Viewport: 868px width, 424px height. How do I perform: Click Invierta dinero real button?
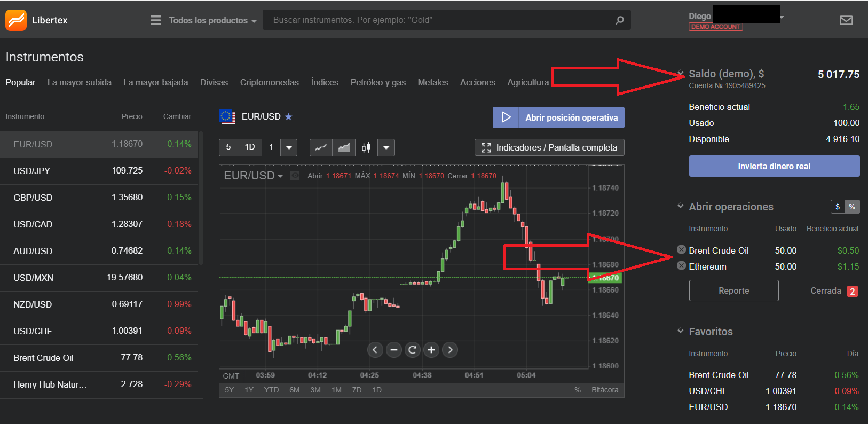pyautogui.click(x=774, y=166)
